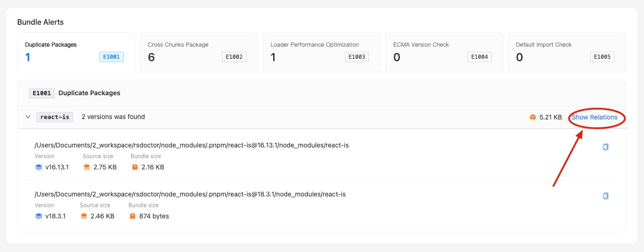Click the bundle size icon beside 874 bytes
This screenshot has width=644, height=252.
(x=133, y=216)
